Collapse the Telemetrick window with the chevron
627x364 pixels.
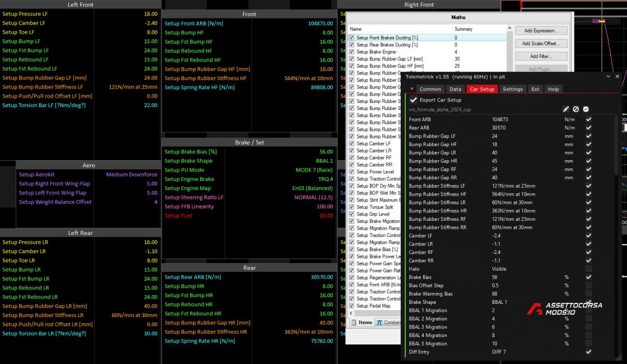(x=609, y=76)
